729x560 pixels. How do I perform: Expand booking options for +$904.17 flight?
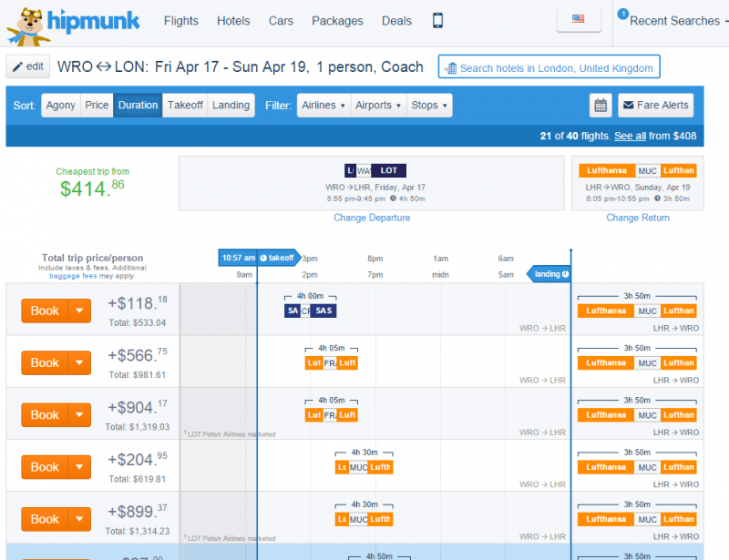pyautogui.click(x=79, y=415)
